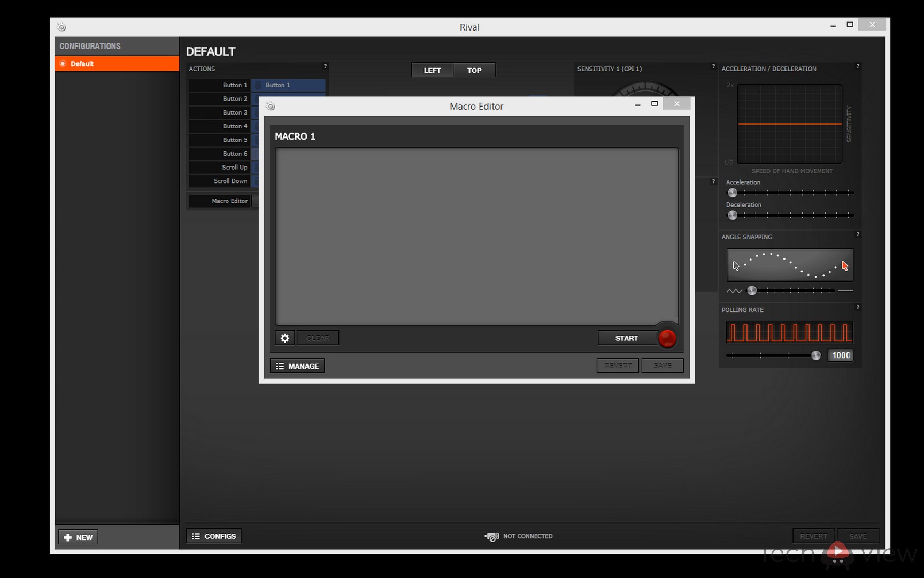924x578 pixels.
Task: Select the Button 4 row label
Action: [x=219, y=126]
